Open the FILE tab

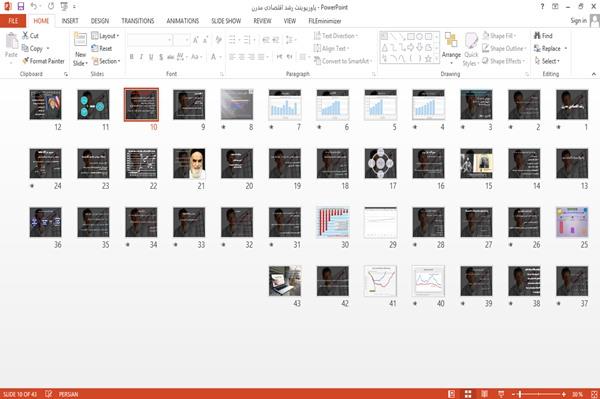click(x=13, y=21)
